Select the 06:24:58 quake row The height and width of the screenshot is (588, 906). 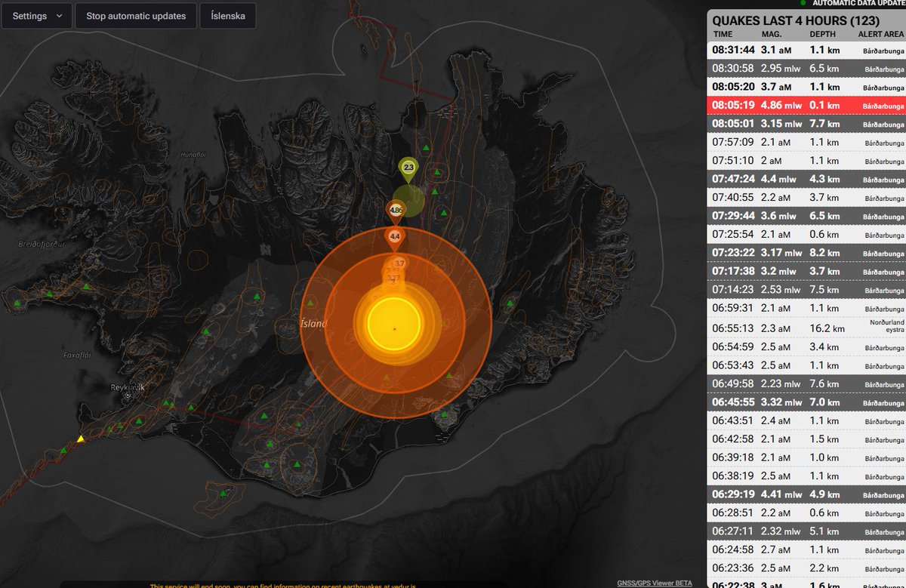(x=806, y=550)
